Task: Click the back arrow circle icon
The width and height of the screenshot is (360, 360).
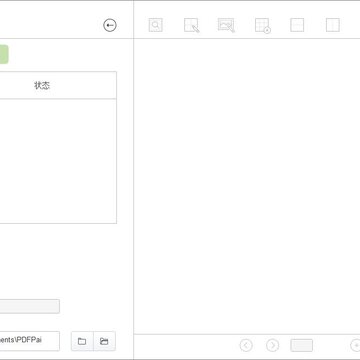Action: pos(110,25)
